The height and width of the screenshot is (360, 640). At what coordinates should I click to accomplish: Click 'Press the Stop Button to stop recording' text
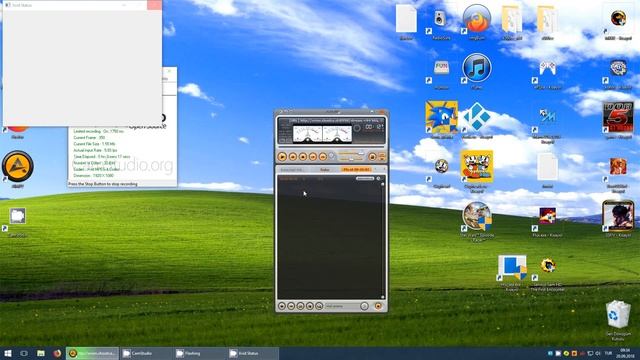pyautogui.click(x=103, y=184)
